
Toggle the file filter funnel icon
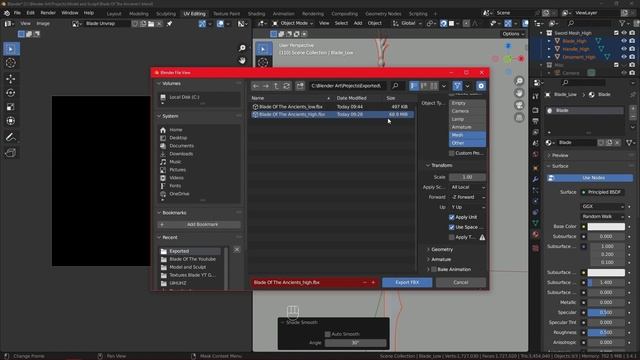pyautogui.click(x=457, y=86)
